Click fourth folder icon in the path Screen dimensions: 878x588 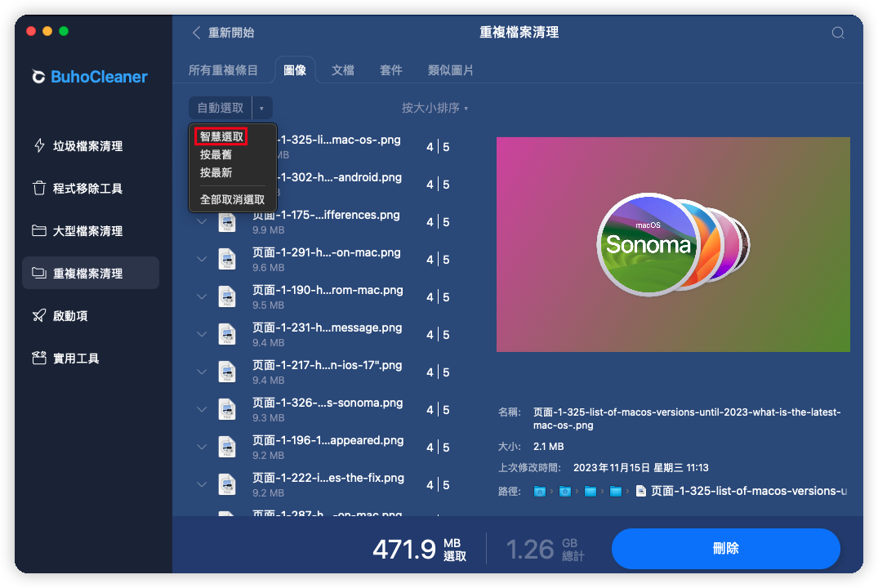click(x=615, y=491)
